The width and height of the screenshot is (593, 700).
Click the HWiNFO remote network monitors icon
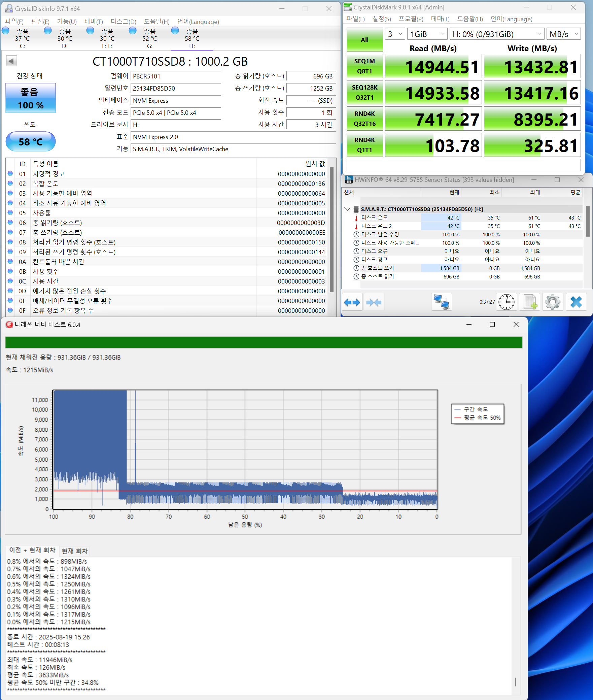pos(441,302)
